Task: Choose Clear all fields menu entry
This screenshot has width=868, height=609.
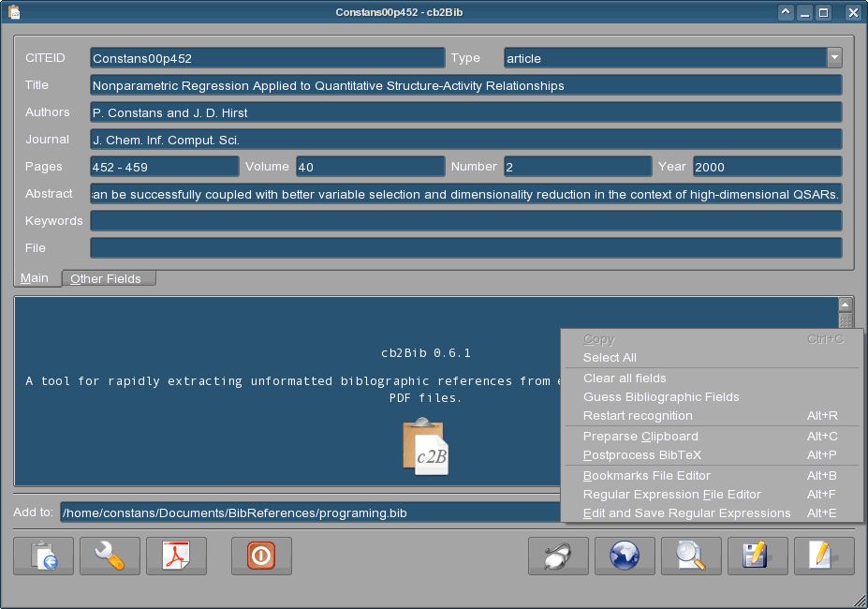Action: coord(625,378)
